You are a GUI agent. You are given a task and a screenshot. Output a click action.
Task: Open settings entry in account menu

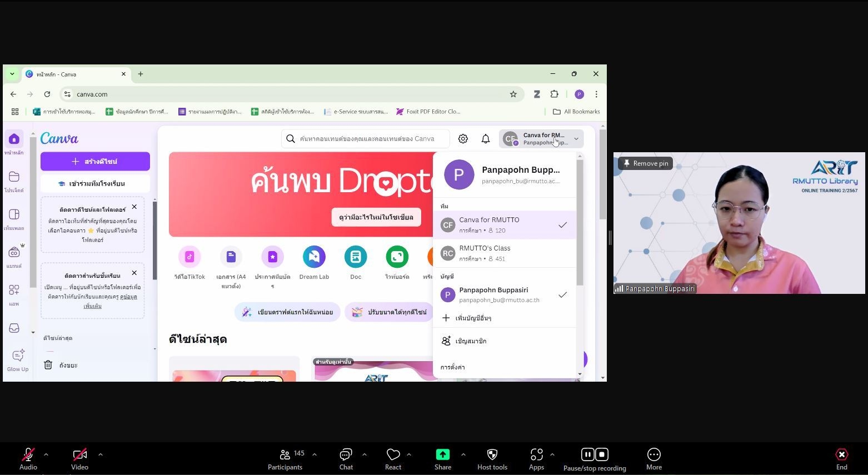point(453,367)
